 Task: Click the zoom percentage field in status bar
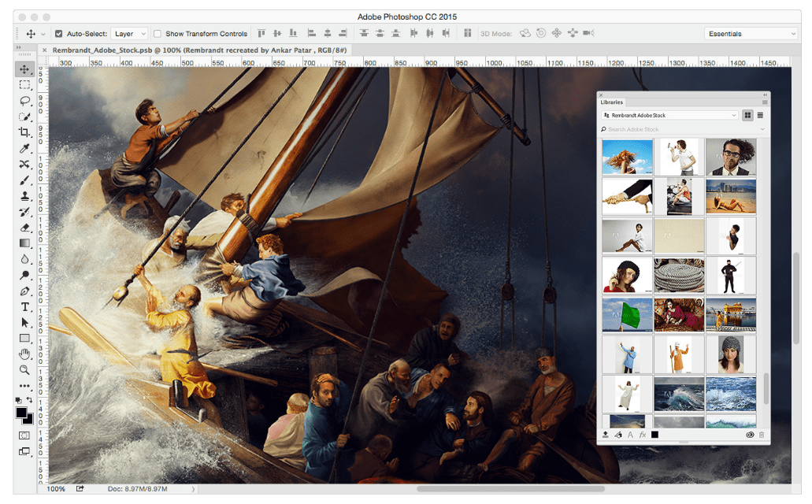click(x=55, y=488)
